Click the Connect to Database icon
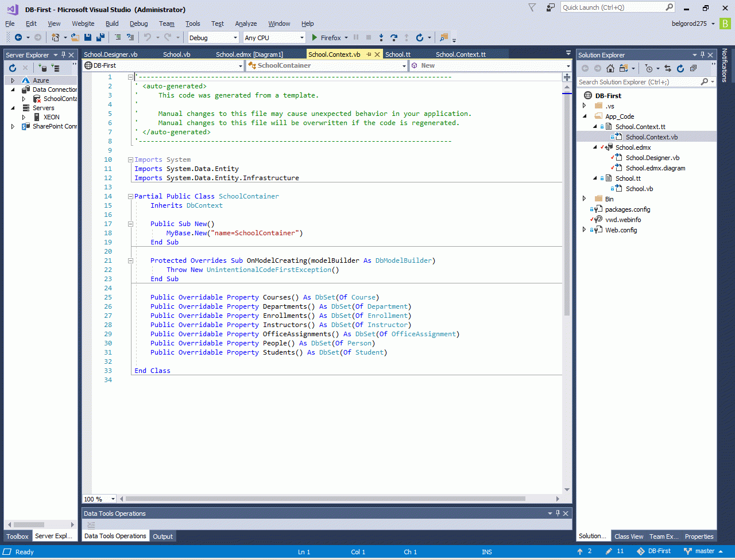735x560 pixels. tap(43, 68)
